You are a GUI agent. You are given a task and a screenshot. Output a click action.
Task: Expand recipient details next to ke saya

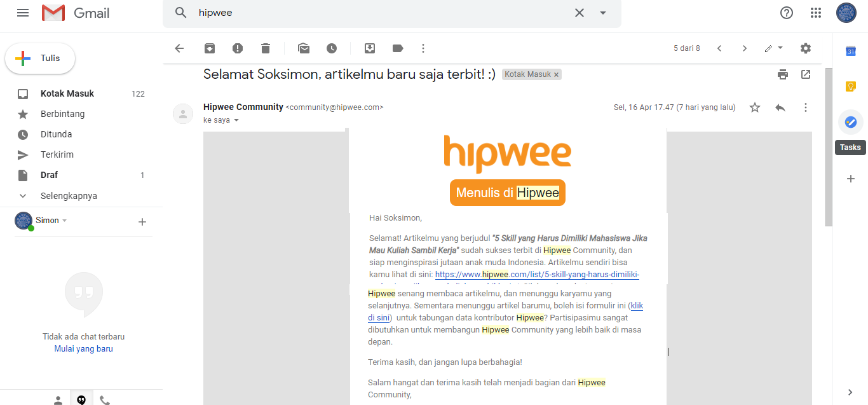coord(236,120)
